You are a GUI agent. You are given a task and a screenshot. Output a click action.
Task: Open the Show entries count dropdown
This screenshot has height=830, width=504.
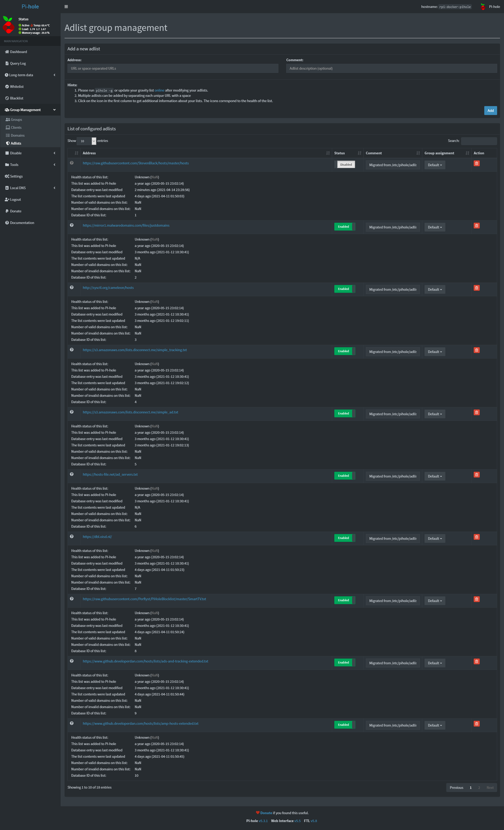pos(86,141)
